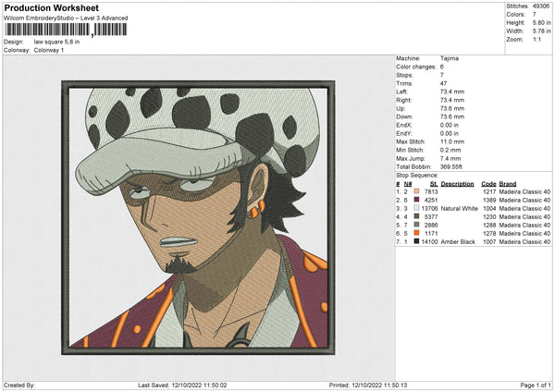Click the 'Code' column header
555x392 pixels.
coord(488,184)
